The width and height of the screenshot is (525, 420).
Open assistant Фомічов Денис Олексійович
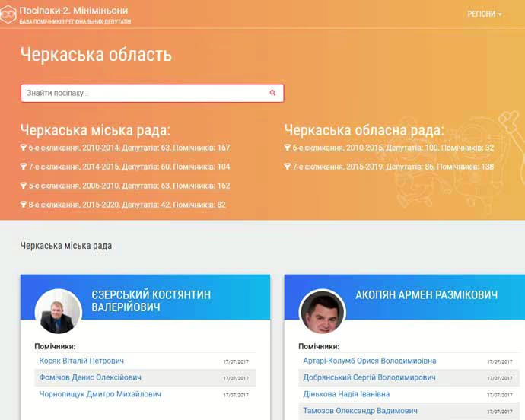click(x=90, y=377)
